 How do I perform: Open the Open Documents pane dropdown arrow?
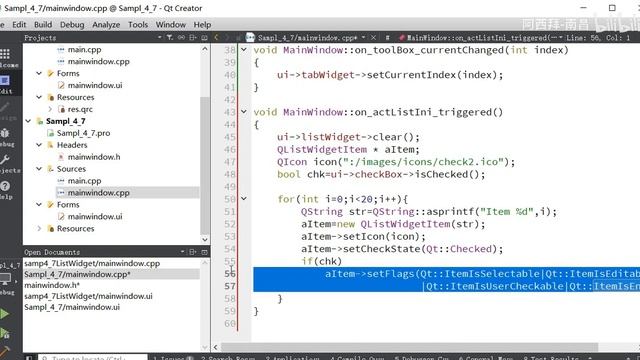click(182, 252)
